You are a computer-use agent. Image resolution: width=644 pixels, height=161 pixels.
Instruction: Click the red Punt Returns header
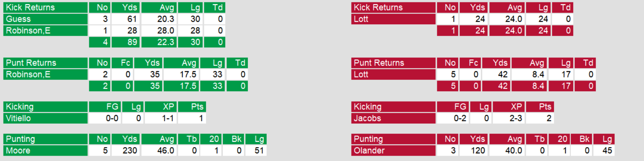click(x=393, y=63)
